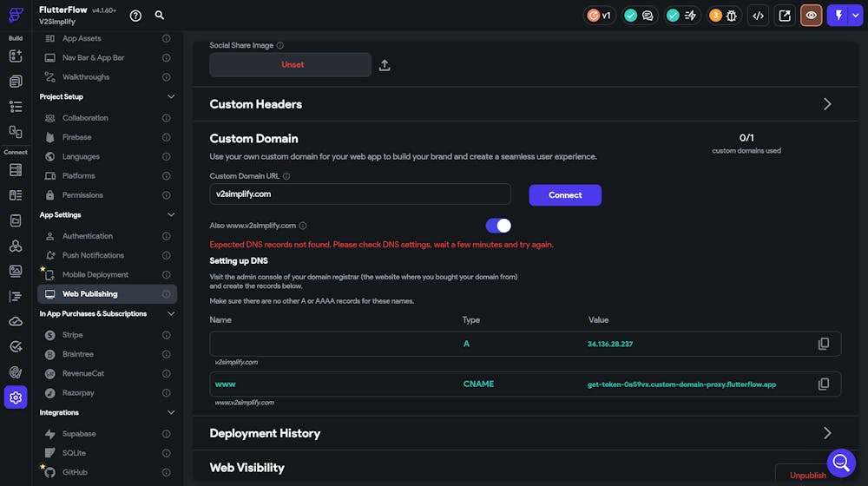Image resolution: width=868 pixels, height=486 pixels.
Task: Open the comments chat icon
Action: 648,16
